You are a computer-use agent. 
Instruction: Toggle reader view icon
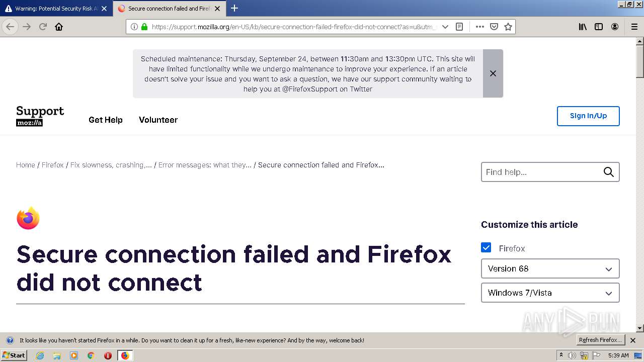click(x=459, y=27)
